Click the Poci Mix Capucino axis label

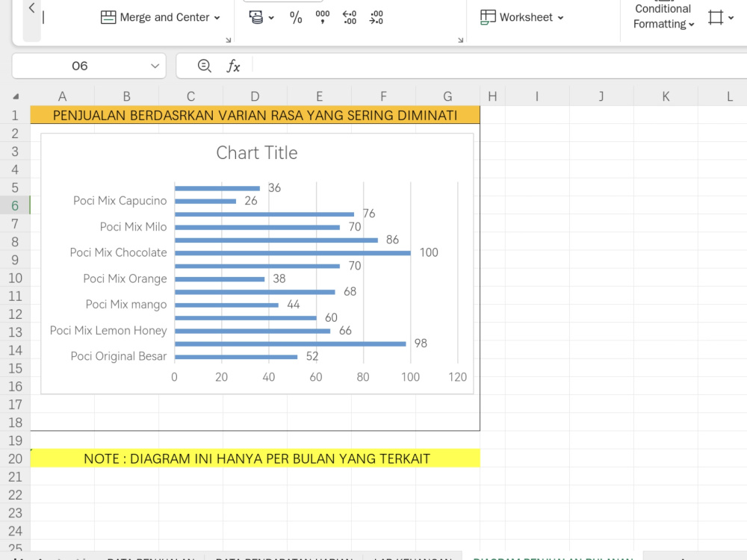click(x=120, y=200)
